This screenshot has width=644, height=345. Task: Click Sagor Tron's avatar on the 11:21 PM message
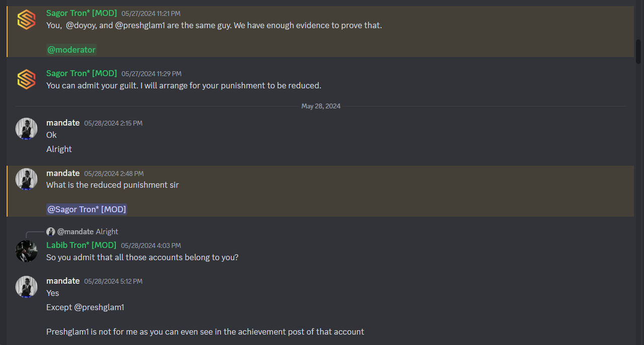[x=27, y=20]
